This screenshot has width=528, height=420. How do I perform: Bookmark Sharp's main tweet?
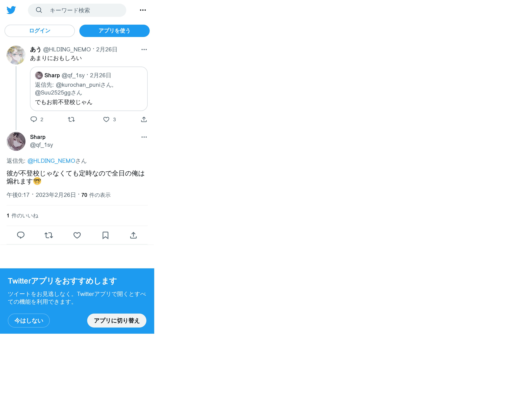106,235
